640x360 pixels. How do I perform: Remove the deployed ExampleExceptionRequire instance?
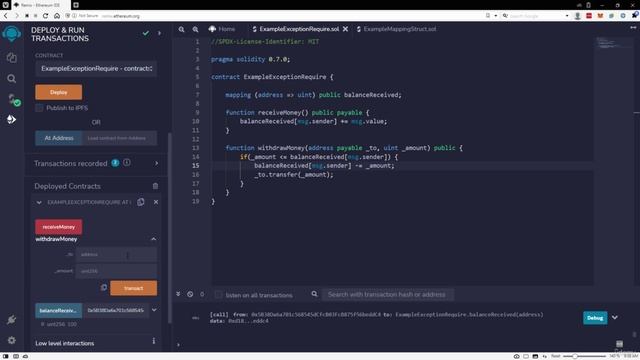pos(156,202)
